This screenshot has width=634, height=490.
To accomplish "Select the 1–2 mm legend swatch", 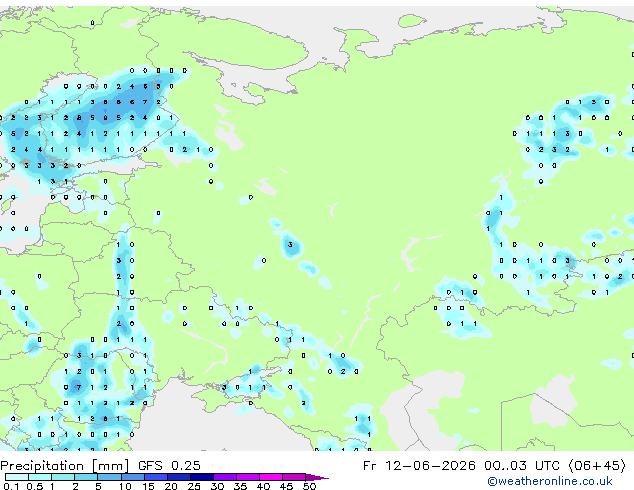I will (63, 477).
